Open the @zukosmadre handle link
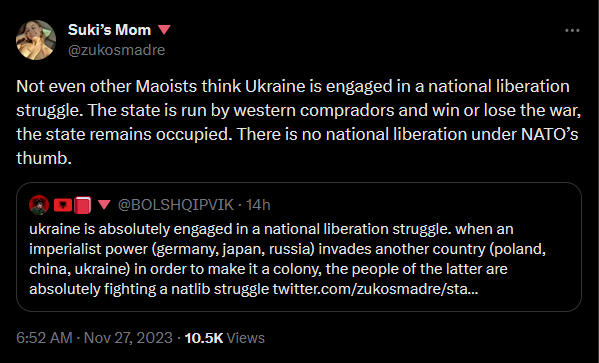Viewport: 599px width, 363px height. 117,50
